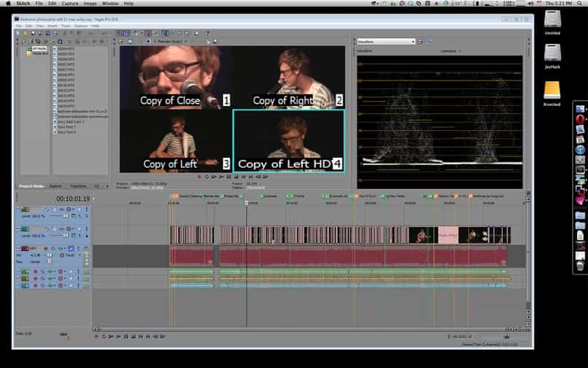
Task: Toggle mute icon on the green audio track
Action: tap(42, 272)
